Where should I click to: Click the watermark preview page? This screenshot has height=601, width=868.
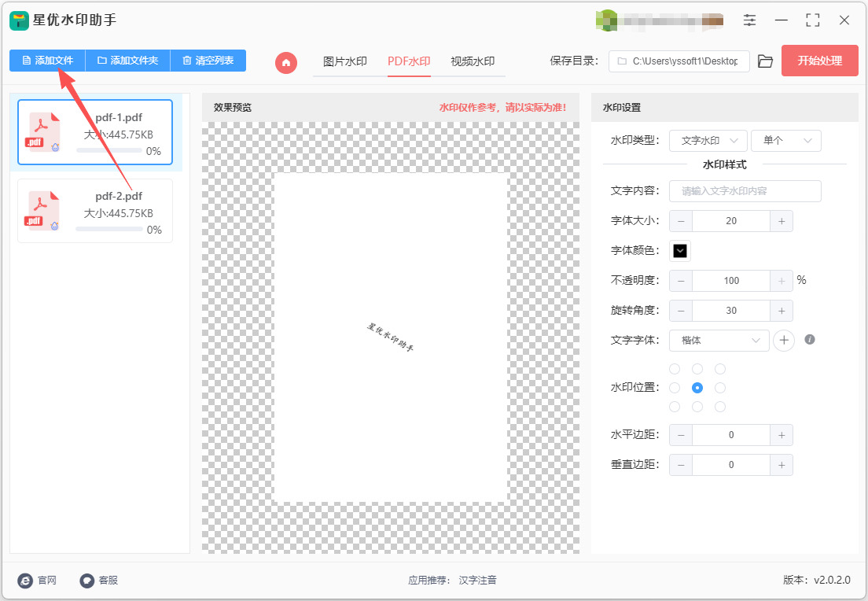coord(391,337)
